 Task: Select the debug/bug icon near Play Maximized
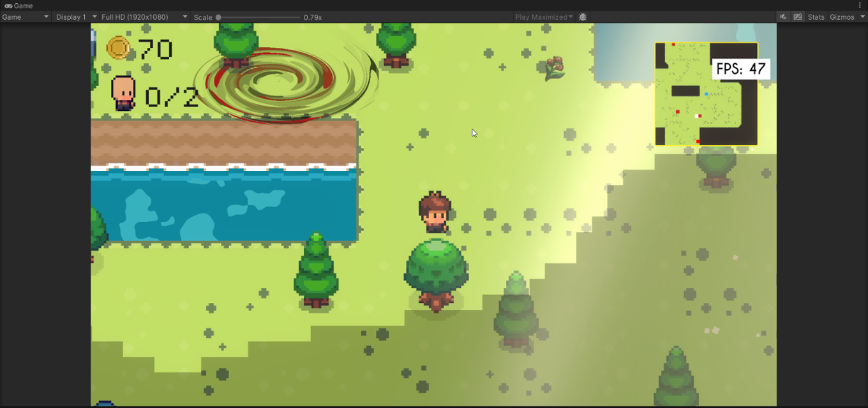(x=582, y=17)
